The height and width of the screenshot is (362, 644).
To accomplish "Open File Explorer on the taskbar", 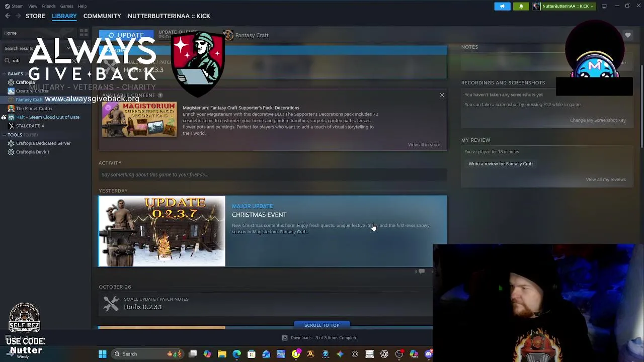I will [222, 354].
